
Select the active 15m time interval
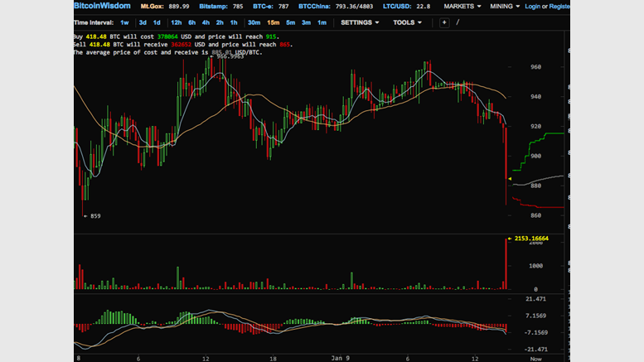coord(274,22)
